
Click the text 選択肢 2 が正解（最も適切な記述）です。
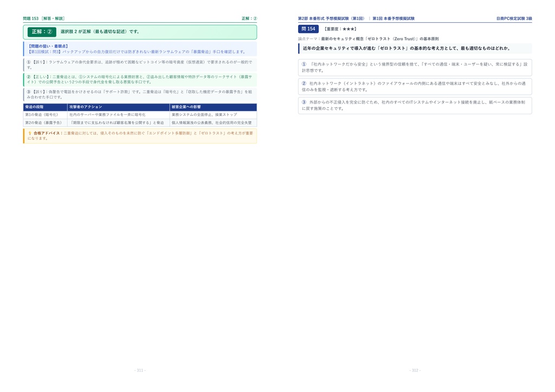100,32
